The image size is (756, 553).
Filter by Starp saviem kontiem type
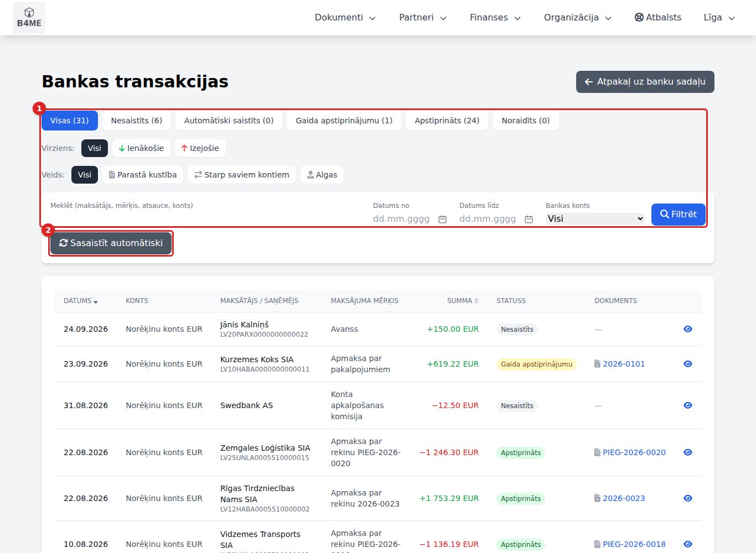click(242, 175)
